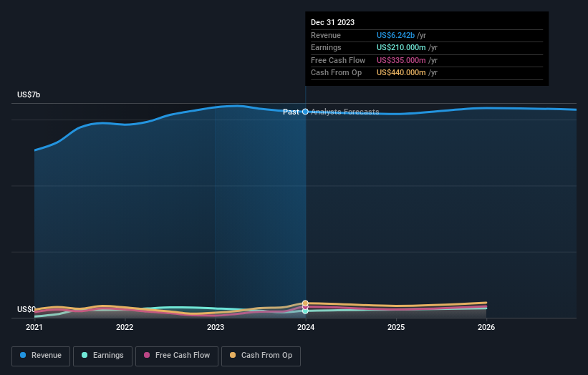Click the teal Earnings legend dot
This screenshot has width=588, height=375.
tap(85, 355)
